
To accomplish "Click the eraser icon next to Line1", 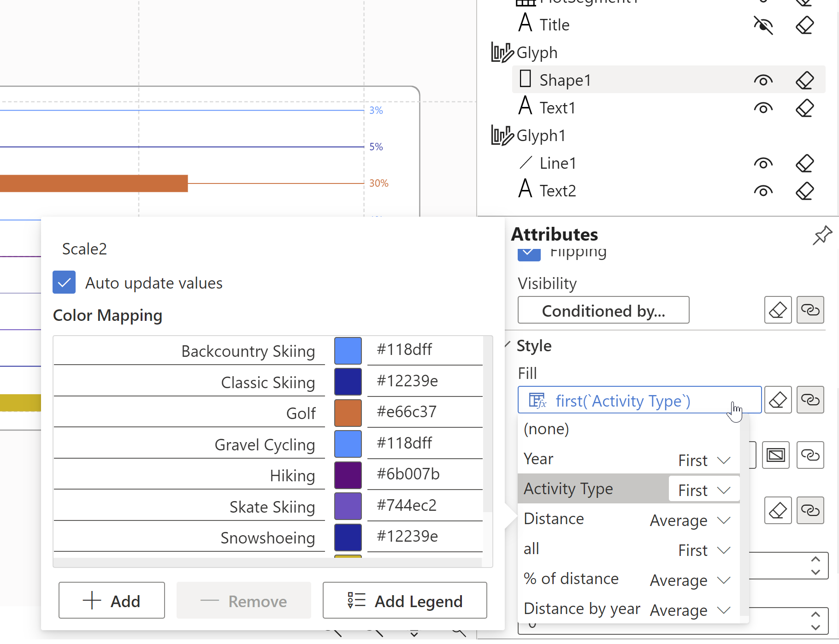I will pyautogui.click(x=805, y=163).
